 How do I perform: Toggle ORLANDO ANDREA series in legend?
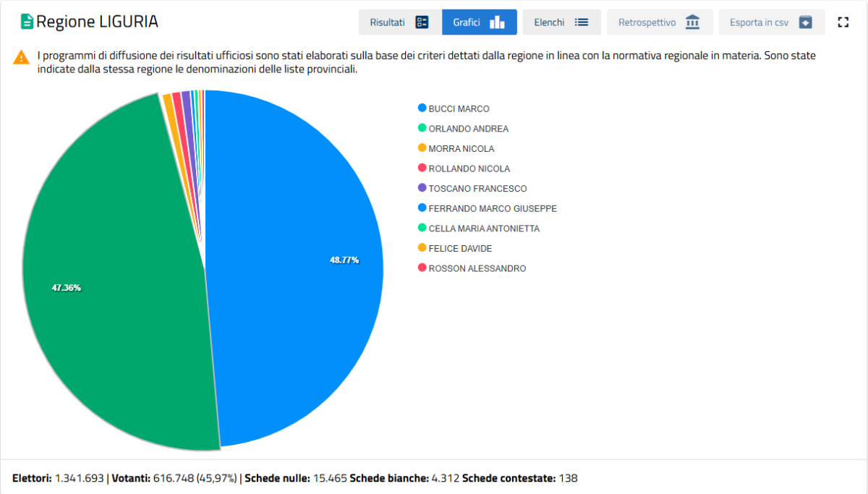tap(468, 129)
